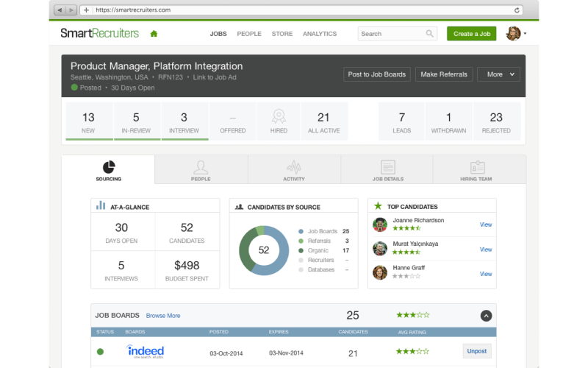
Task: Open the Link to Job Ad
Action: click(x=215, y=77)
